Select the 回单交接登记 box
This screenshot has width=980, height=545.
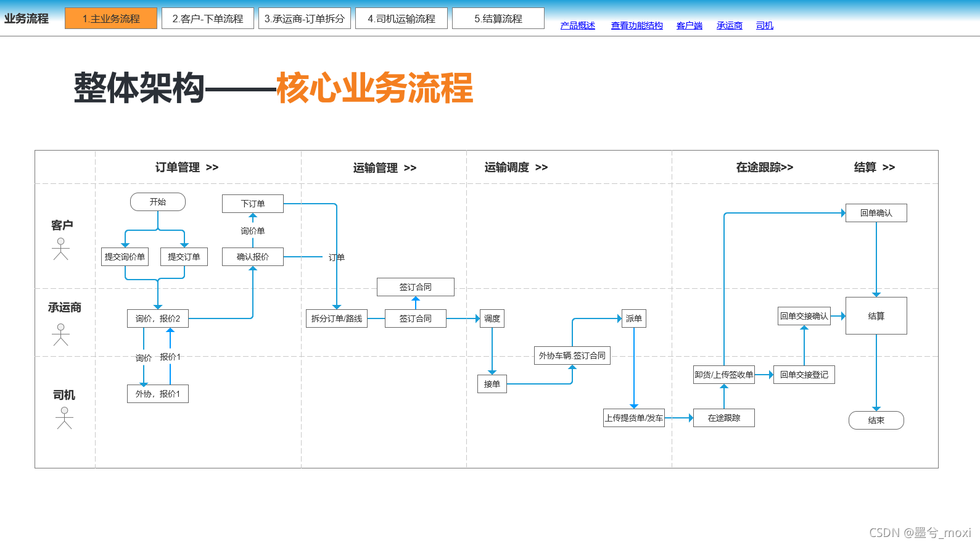pos(804,375)
